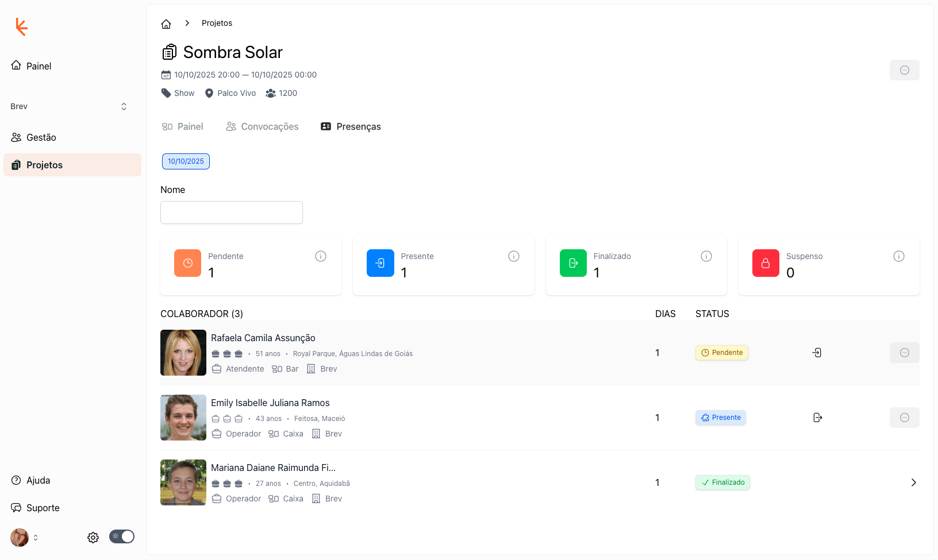
Task: Click check-out icon for Emily Isabelle
Action: coord(817,418)
